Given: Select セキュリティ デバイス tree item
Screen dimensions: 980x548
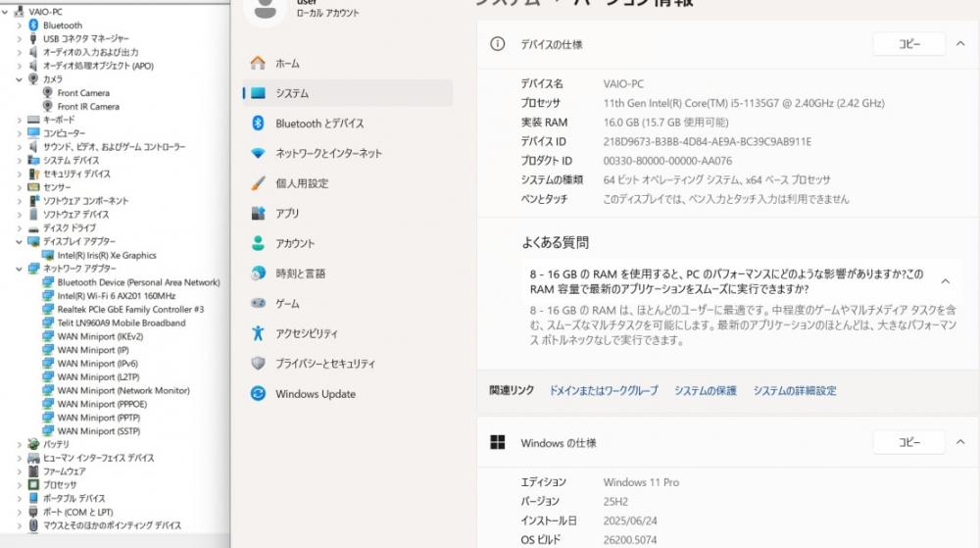Looking at the screenshot, I should pos(76,174).
